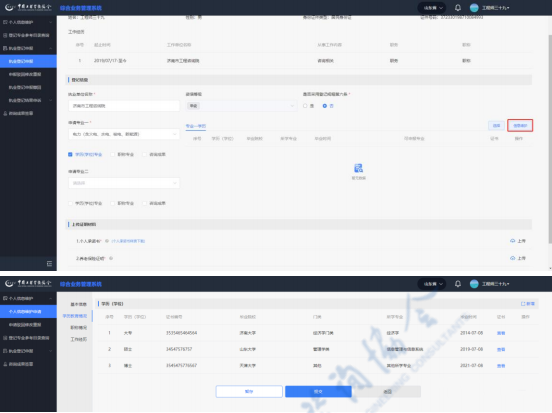The height and width of the screenshot is (413, 552).
Task: Click the 执业单位名称 input field
Action: (x=124, y=106)
